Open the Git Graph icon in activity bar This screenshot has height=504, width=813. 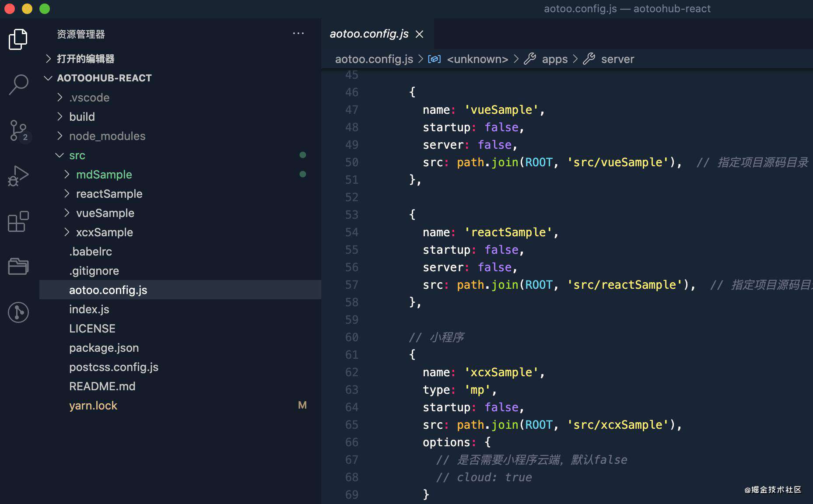point(18,312)
